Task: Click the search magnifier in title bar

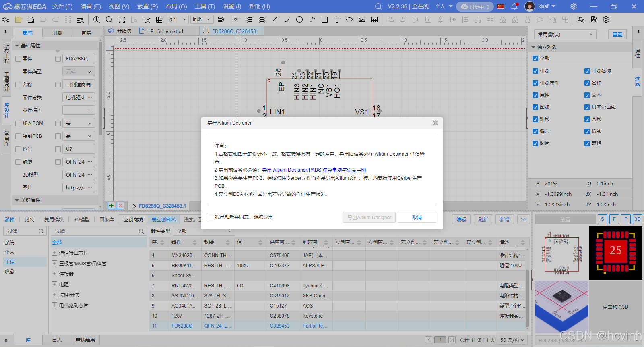Action: click(378, 6)
